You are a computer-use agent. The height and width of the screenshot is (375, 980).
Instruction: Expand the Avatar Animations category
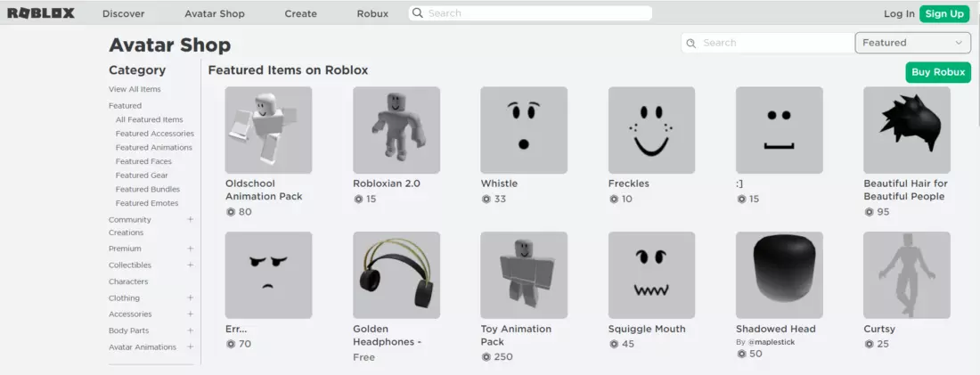coord(191,346)
